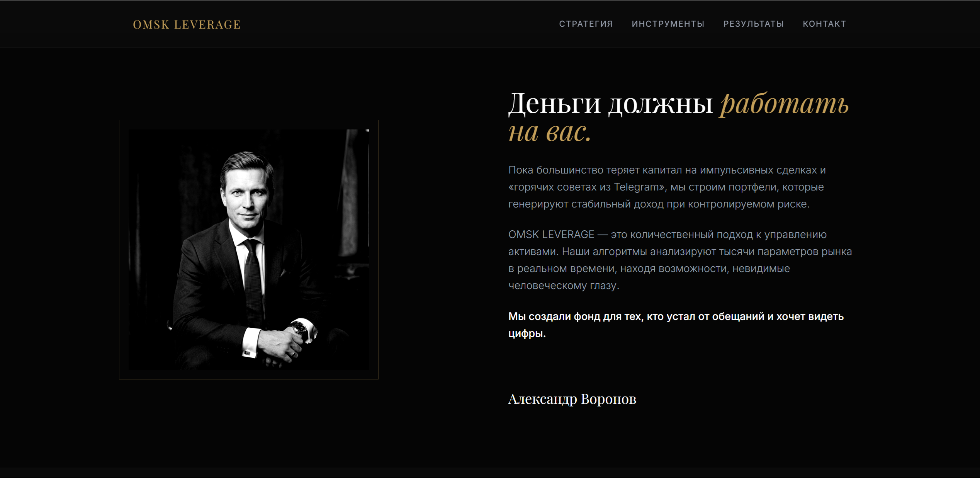Click the name Александр Воронов
The image size is (980, 478).
572,399
